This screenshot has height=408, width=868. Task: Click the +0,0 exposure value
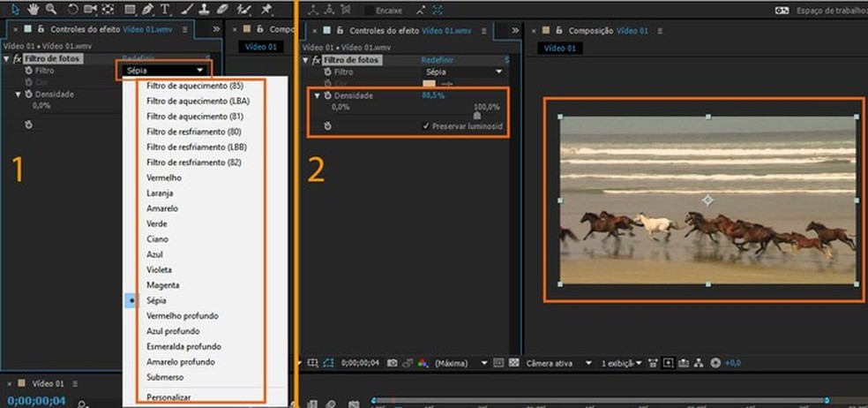(x=732, y=363)
